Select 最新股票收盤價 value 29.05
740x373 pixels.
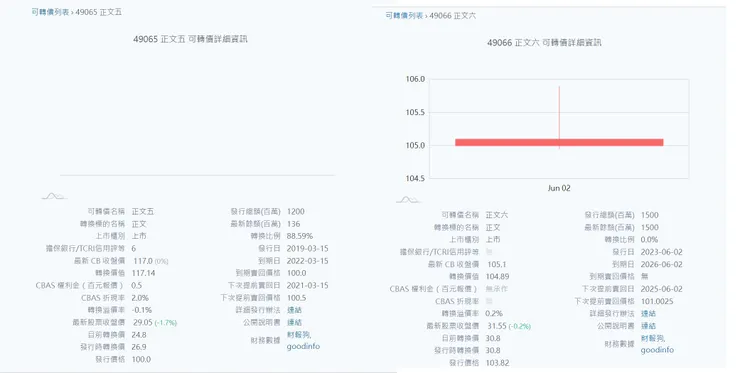[x=143, y=322]
